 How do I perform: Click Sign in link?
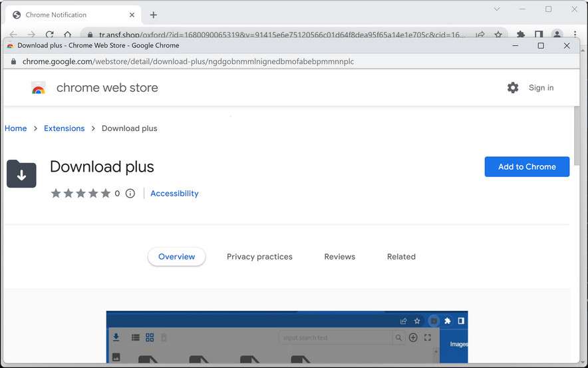[541, 88]
